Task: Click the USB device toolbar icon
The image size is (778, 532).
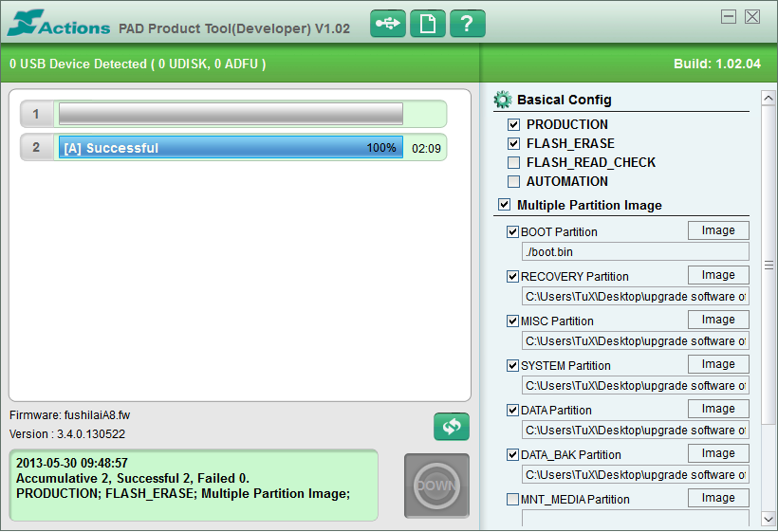Action: click(x=387, y=24)
